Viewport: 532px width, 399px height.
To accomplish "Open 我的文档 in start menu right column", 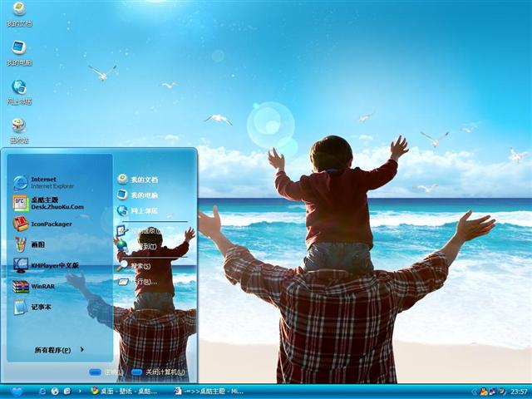I will tap(138, 180).
